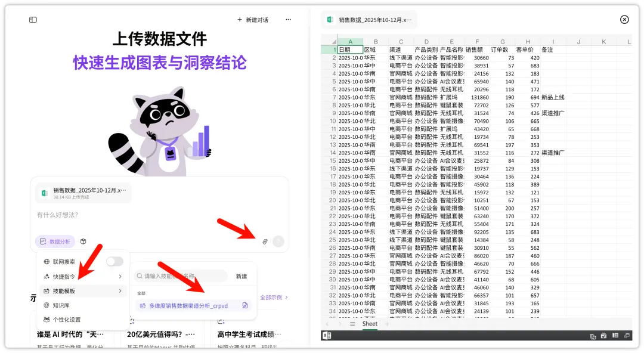Click the 销售数据 file tab in the preview

369,20
